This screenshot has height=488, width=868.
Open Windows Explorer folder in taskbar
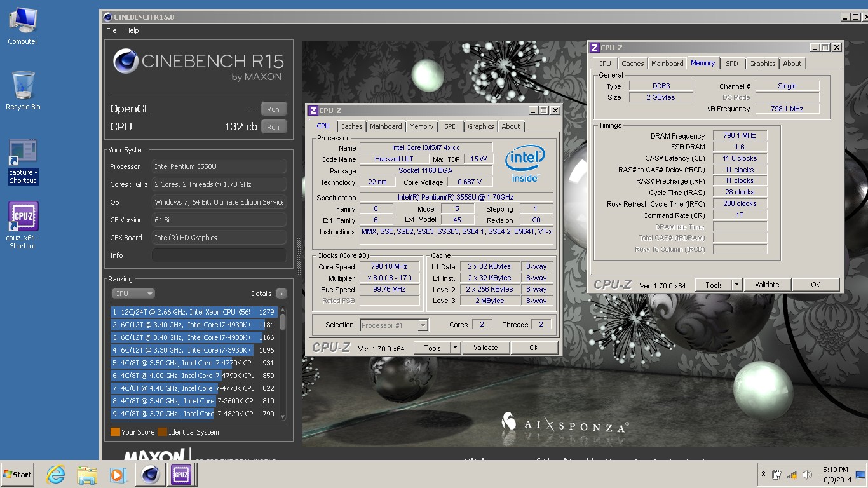point(87,475)
